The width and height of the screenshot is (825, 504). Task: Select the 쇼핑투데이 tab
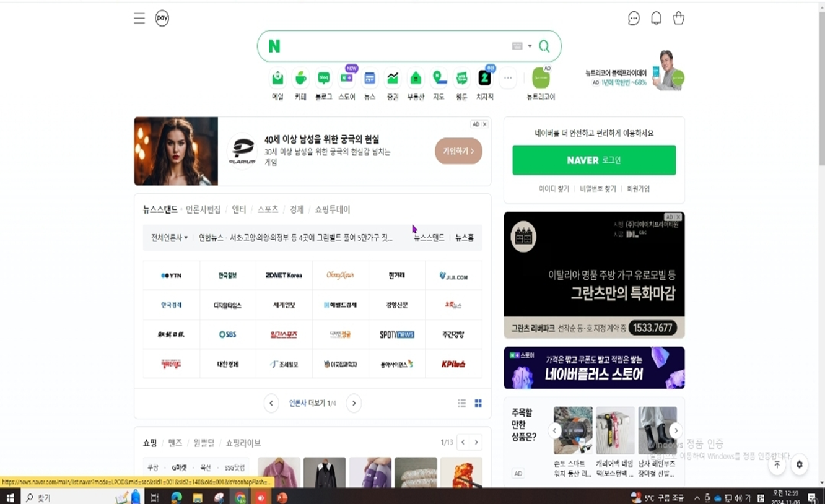(x=333, y=210)
